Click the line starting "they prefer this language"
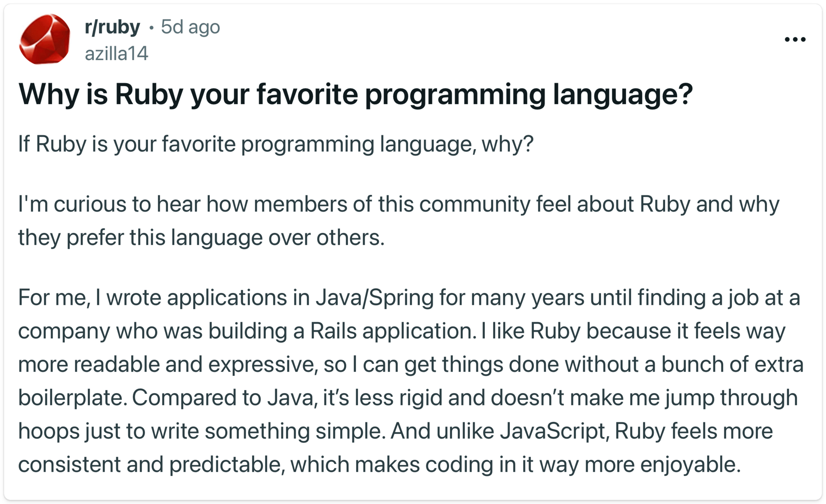Screen dimensions: 826x504 point(201,237)
